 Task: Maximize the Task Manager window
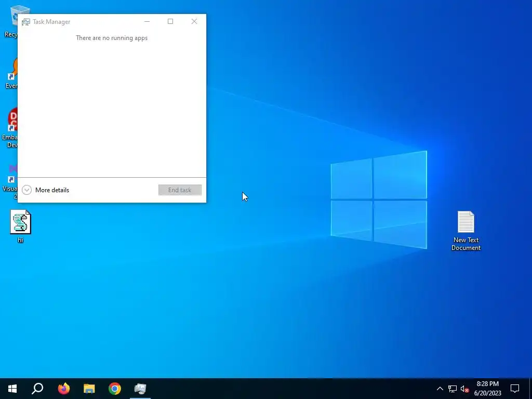[170, 21]
